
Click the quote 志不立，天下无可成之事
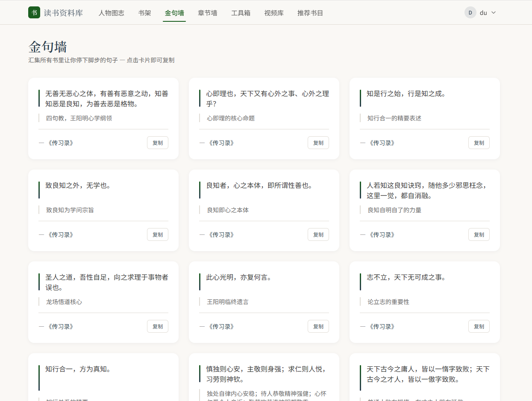(406, 277)
